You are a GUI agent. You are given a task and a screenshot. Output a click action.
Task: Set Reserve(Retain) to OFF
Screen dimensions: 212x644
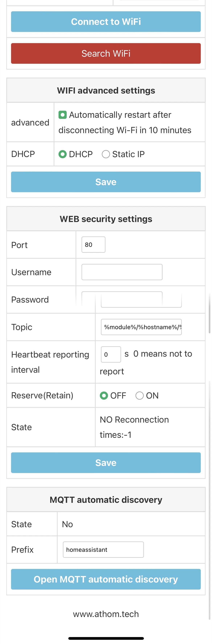(x=104, y=396)
